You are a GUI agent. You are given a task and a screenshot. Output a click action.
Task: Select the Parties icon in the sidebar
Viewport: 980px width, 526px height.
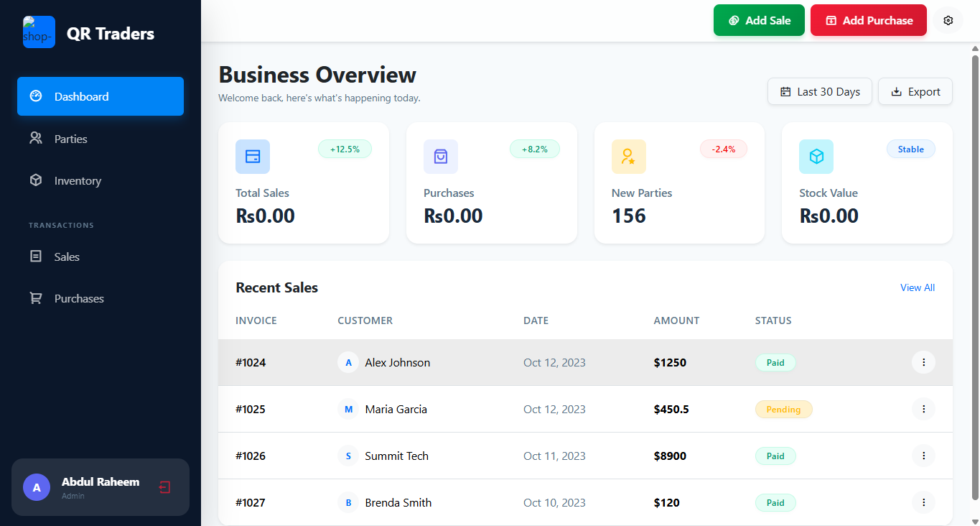pos(35,138)
